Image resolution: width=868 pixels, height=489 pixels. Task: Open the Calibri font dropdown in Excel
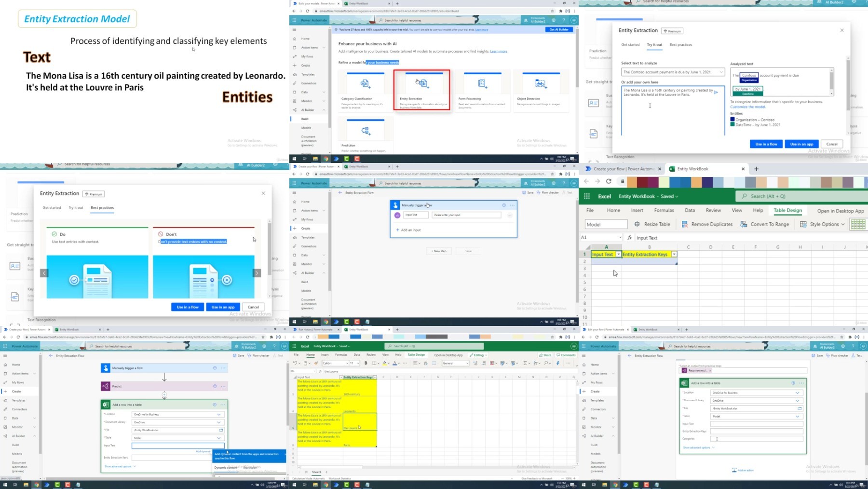coord(347,363)
